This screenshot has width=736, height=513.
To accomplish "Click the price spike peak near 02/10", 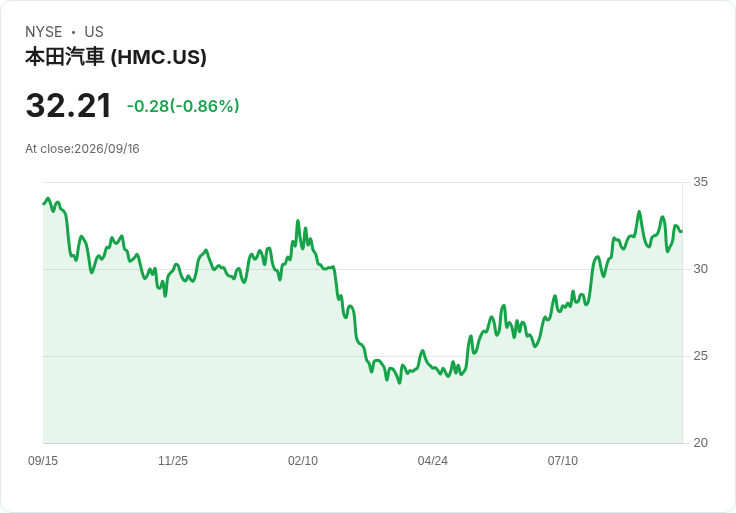I will [298, 221].
